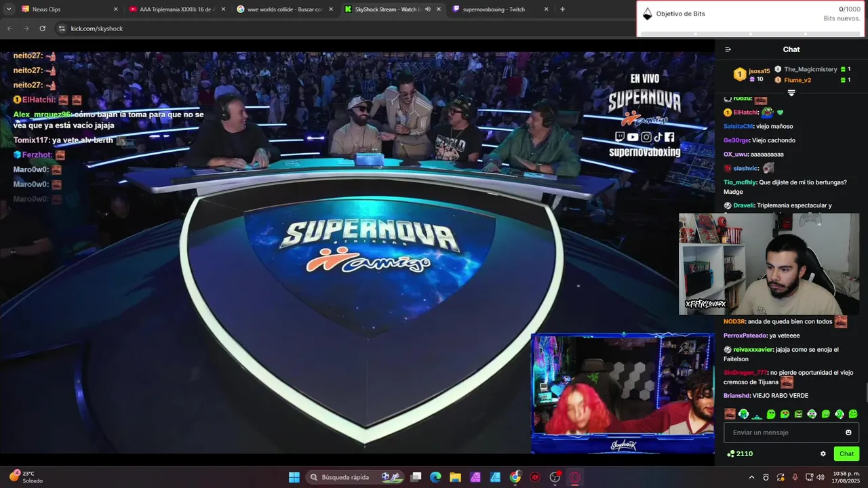Open the weather widget 23°C Soleado

26,477
